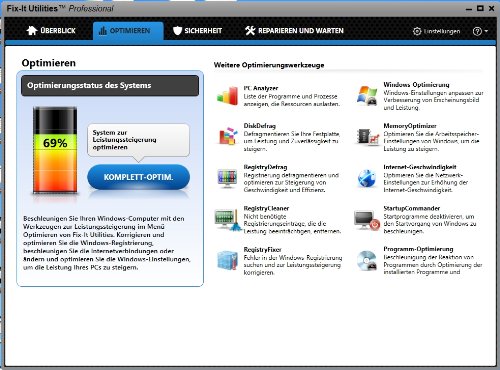The height and width of the screenshot is (370, 500).
Task: Open the RegistryCleaner title link
Action: tap(266, 208)
